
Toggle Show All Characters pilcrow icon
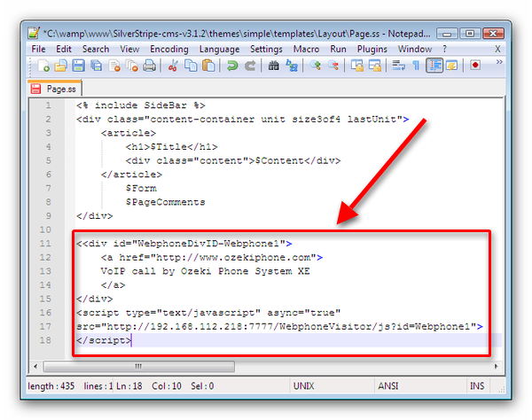(416, 66)
